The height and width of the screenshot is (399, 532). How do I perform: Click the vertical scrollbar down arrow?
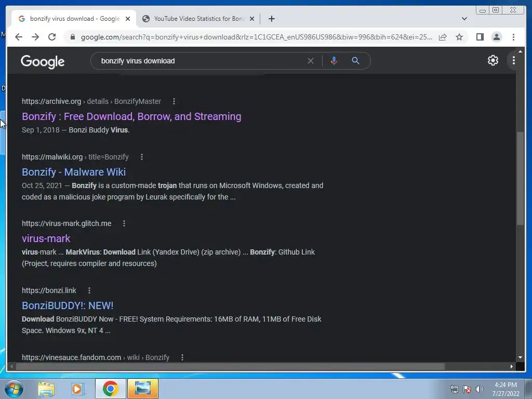tap(520, 357)
